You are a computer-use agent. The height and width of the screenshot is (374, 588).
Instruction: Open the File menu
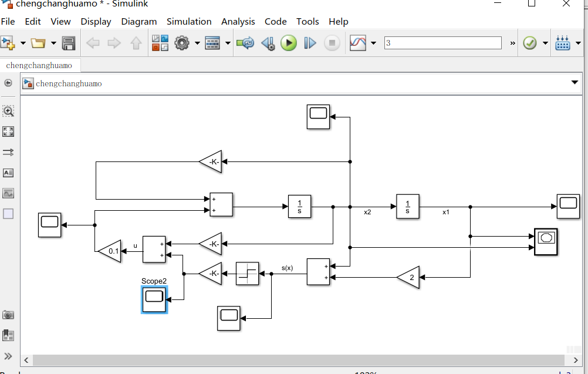[x=8, y=21]
